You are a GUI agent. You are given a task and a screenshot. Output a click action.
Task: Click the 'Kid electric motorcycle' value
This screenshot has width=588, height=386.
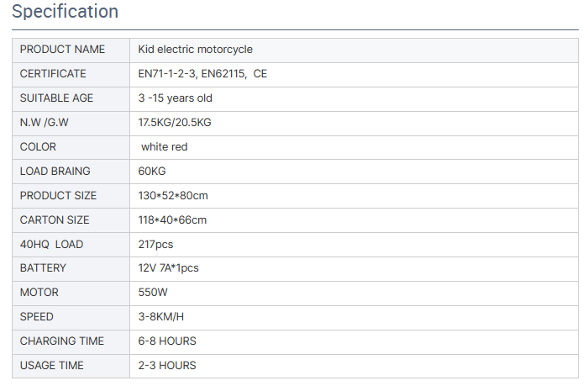[x=196, y=50]
